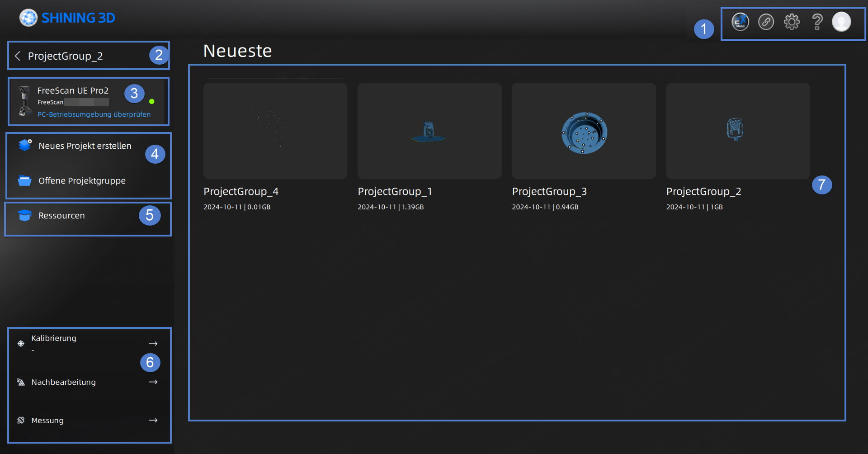Open settings via the gear icon
The image size is (868, 454).
(x=792, y=22)
